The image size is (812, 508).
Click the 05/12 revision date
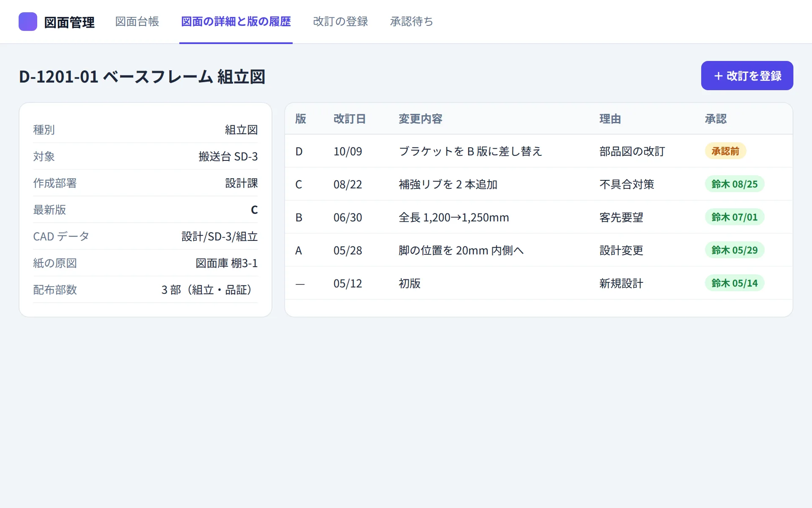click(348, 284)
